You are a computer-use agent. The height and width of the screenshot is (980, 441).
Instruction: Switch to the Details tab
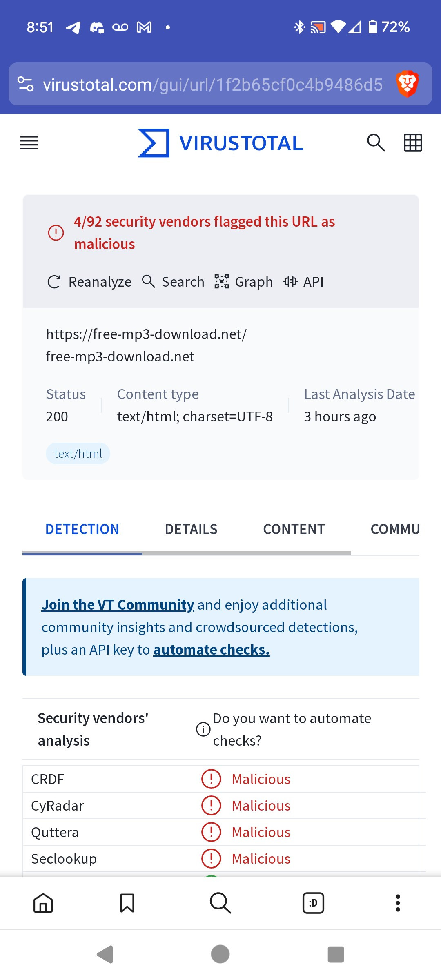click(191, 529)
